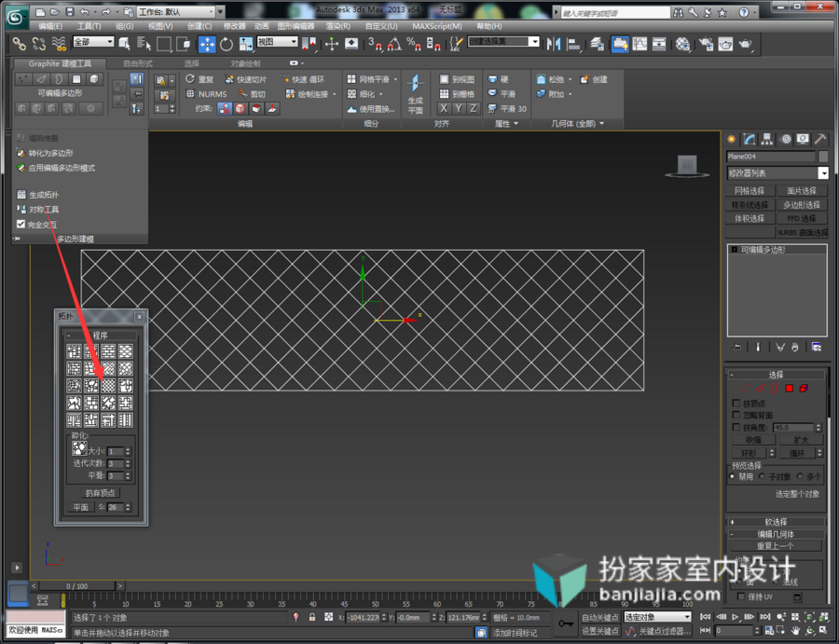Enable the 忽略背面 checkbox
Screen dimensions: 839x644
point(736,415)
